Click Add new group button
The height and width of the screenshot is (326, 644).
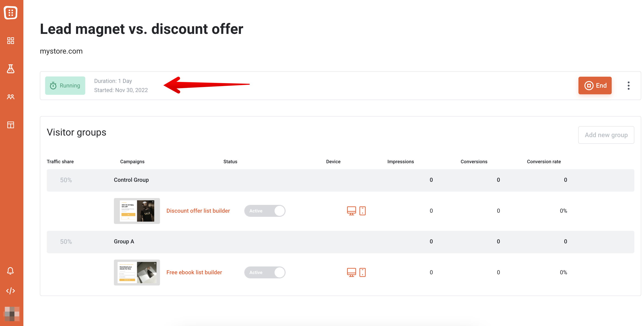[606, 135]
